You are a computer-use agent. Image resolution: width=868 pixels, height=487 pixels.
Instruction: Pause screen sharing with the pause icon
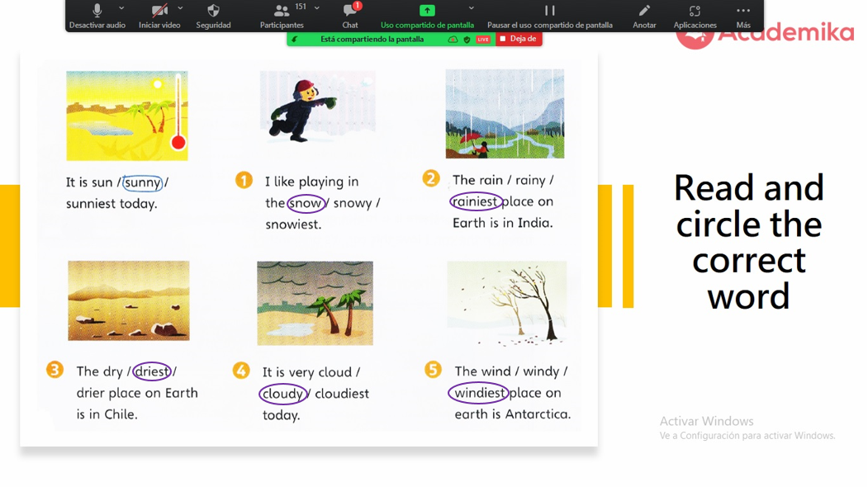[x=550, y=11]
